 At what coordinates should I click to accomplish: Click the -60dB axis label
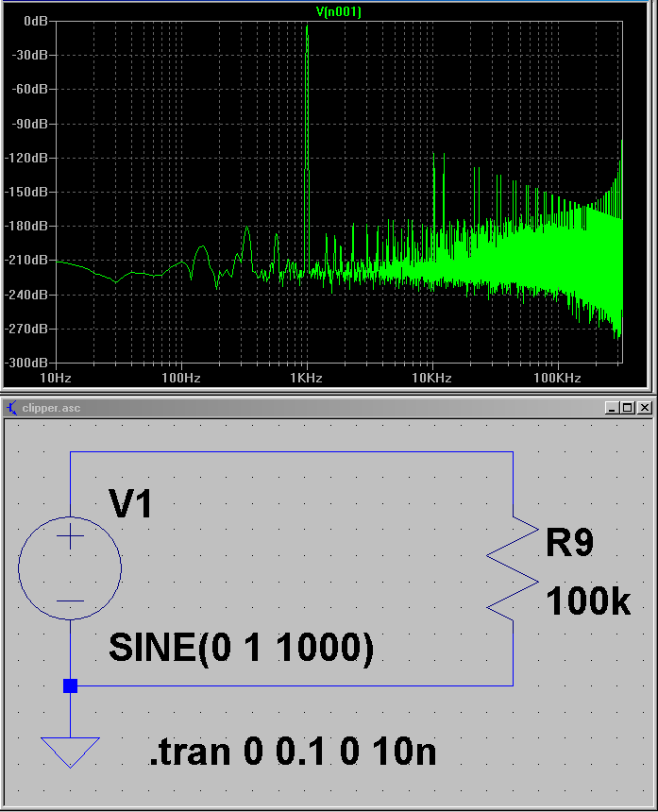(29, 89)
